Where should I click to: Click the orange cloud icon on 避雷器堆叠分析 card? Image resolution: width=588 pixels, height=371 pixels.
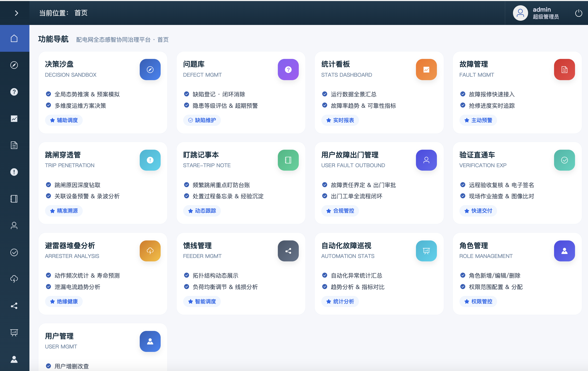click(x=150, y=251)
